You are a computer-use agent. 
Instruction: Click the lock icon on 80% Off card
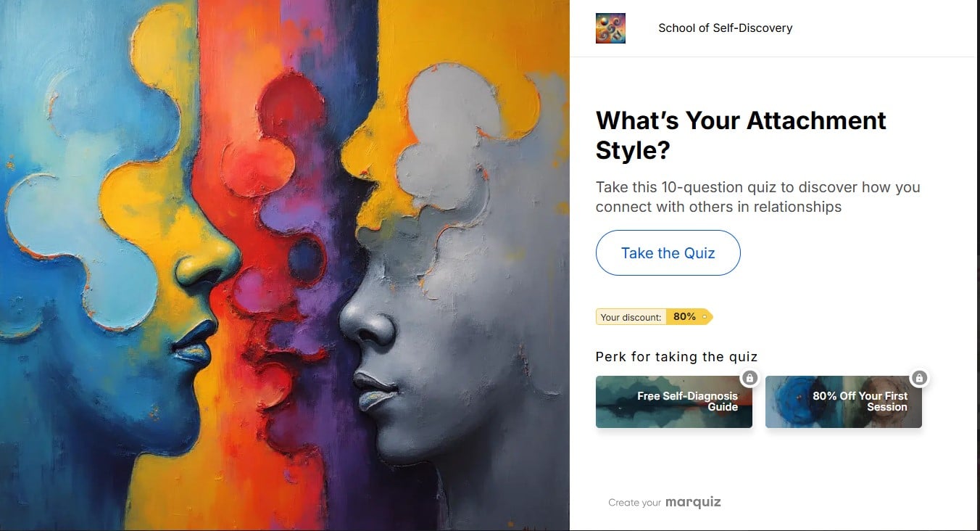click(x=919, y=378)
